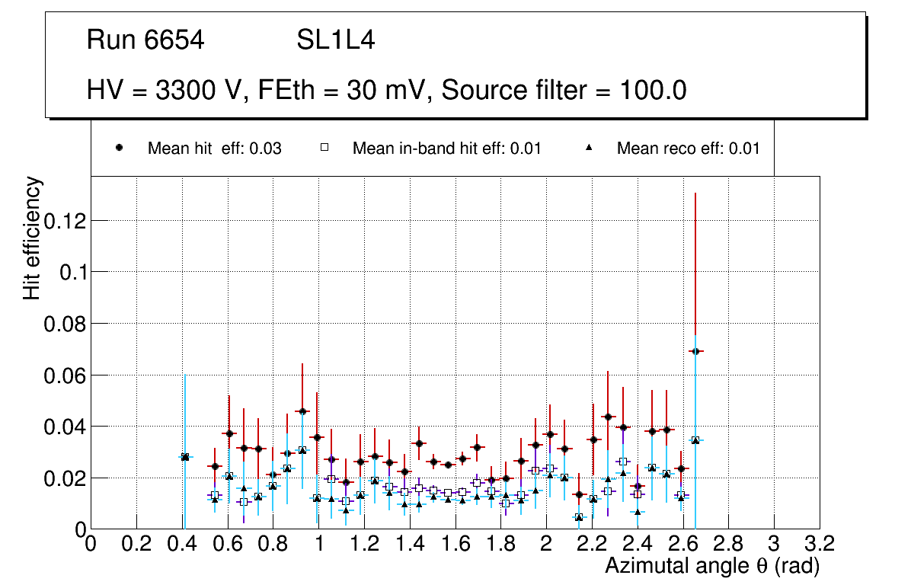Select the 'SL1L4' label in the title box
Image resolution: width=911 pixels, height=588 pixels.
pyautogui.click(x=335, y=40)
